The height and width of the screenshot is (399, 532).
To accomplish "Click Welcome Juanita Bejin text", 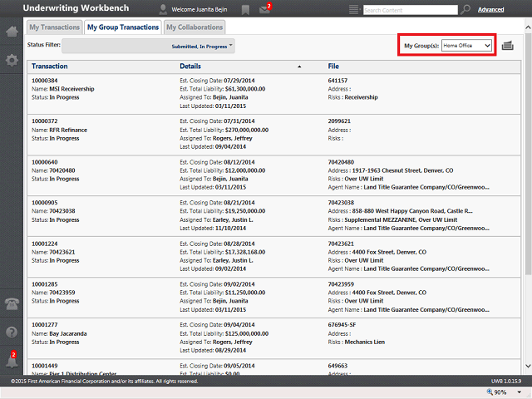I will pyautogui.click(x=199, y=9).
